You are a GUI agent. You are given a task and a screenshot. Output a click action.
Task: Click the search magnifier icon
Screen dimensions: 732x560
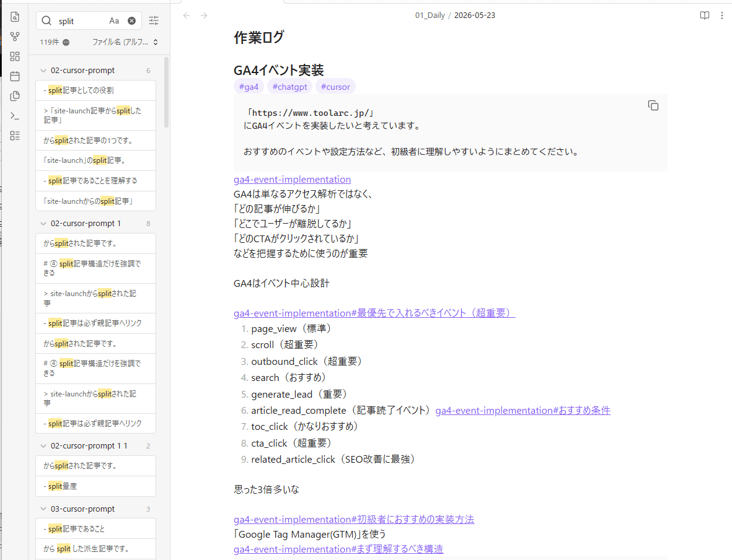point(46,20)
